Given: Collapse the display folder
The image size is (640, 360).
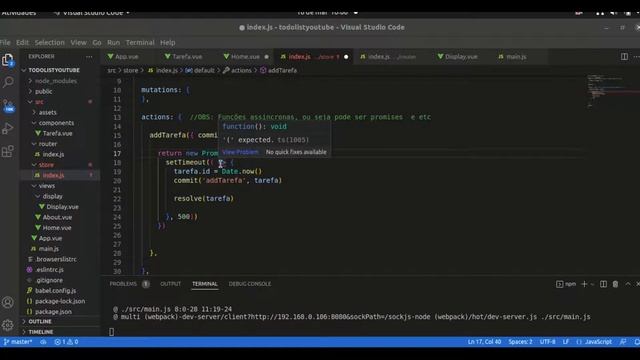Looking at the screenshot, I should [52, 196].
